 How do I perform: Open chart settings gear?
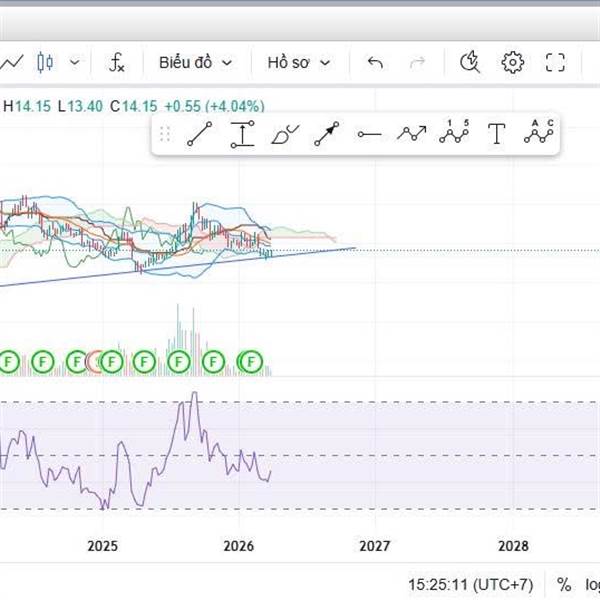pyautogui.click(x=513, y=63)
